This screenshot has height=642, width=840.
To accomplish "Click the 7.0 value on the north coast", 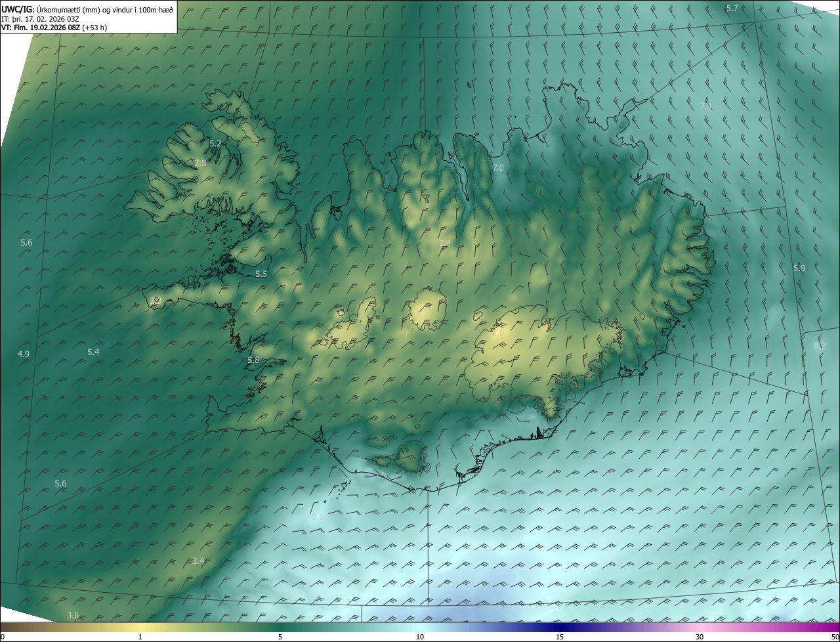I will pyautogui.click(x=498, y=168).
